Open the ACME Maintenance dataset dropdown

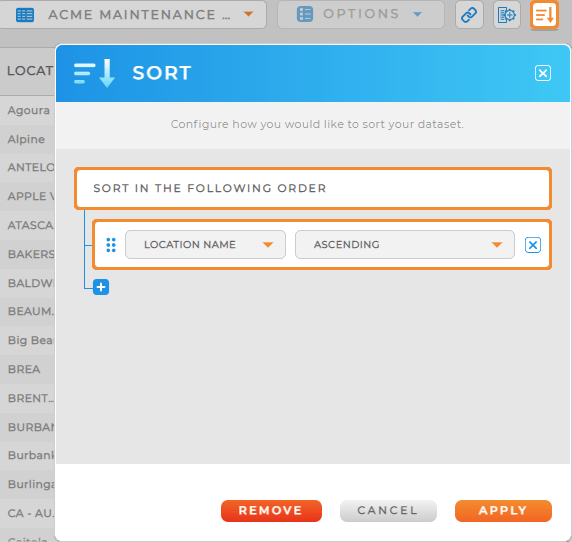(133, 15)
